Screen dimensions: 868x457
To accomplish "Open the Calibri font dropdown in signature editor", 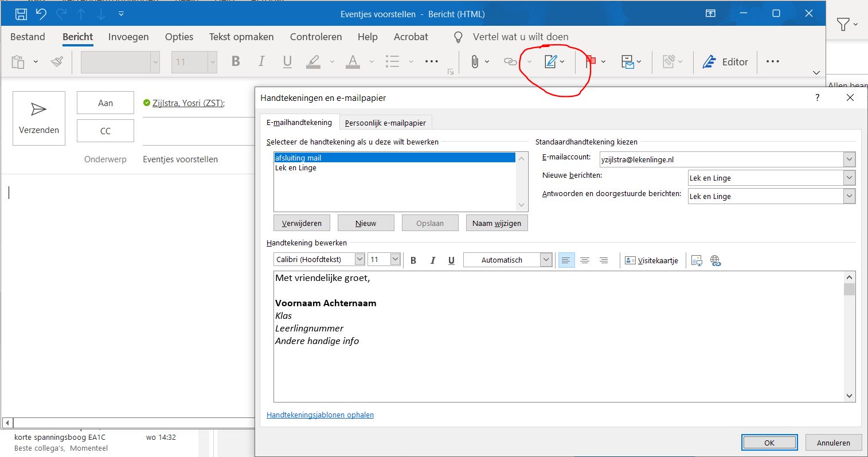I will click(359, 259).
